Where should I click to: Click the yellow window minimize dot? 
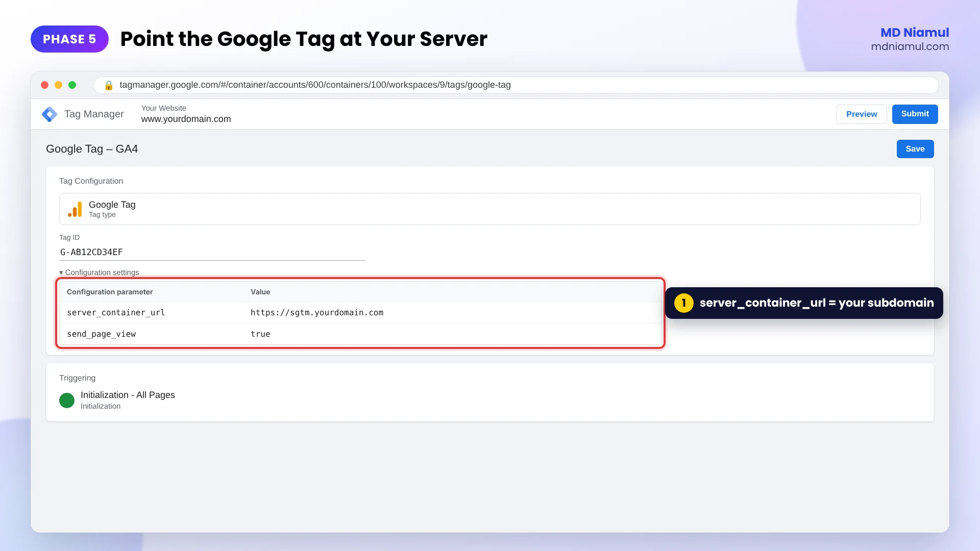tap(59, 85)
